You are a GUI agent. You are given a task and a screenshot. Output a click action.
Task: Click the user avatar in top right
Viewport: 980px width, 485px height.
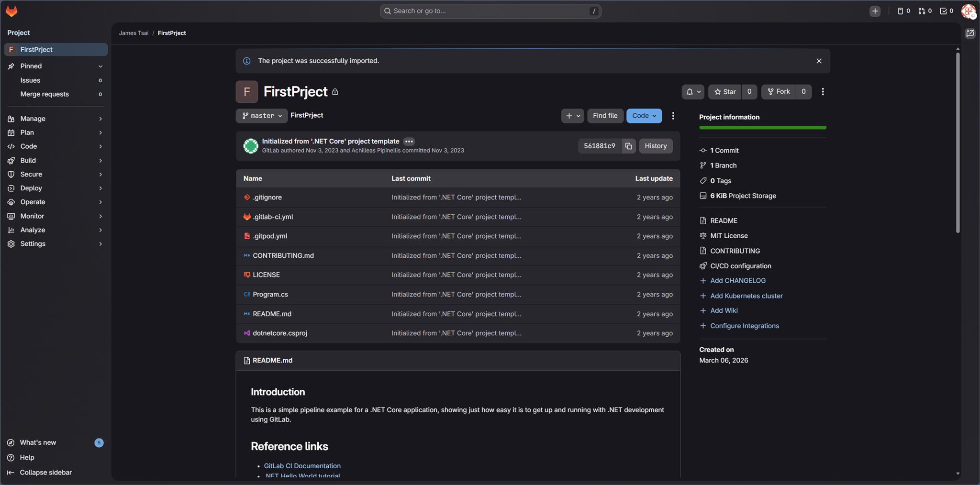pos(968,11)
